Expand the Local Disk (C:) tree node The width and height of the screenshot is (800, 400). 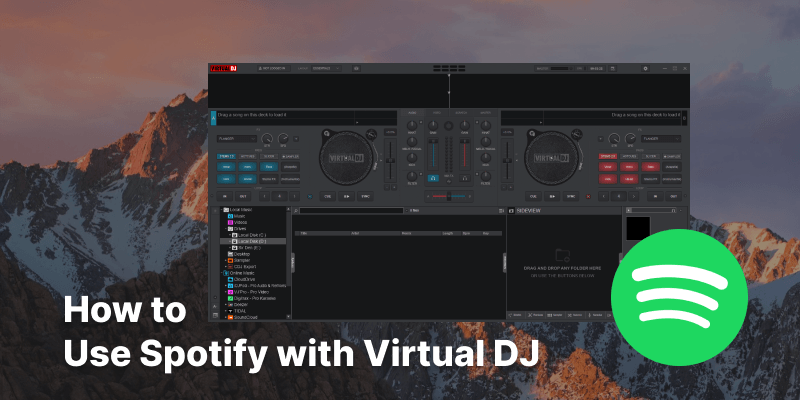click(230, 235)
